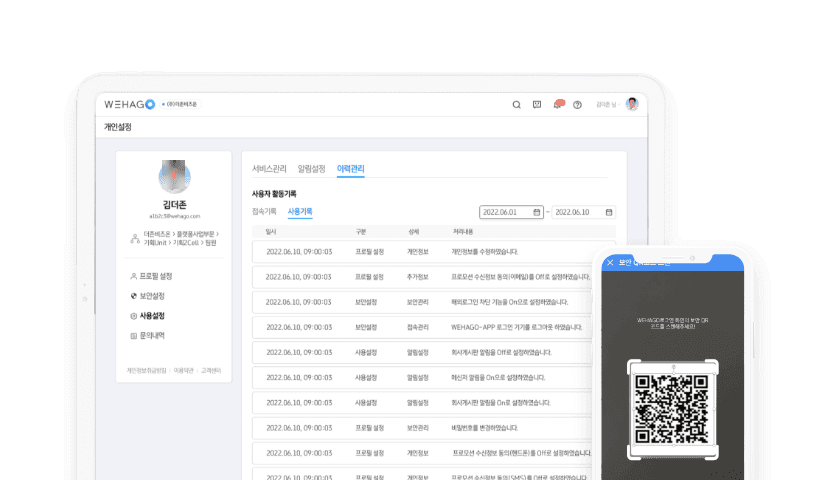
Task: Click the user avatar in top header
Action: click(632, 104)
